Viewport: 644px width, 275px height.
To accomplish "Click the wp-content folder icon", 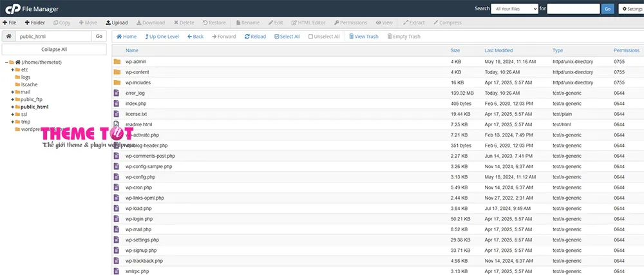I will tap(117, 72).
